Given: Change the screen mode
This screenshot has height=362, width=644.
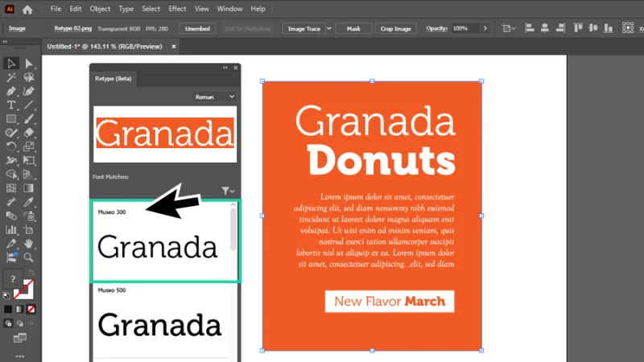Looking at the screenshot, I should click(x=19, y=338).
